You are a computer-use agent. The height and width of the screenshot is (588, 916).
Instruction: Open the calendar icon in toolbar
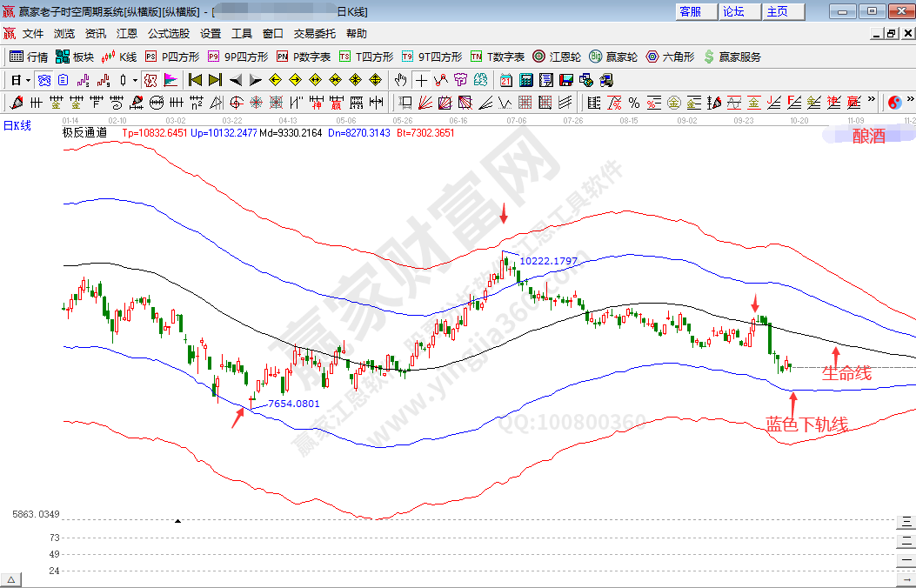pyautogui.click(x=506, y=80)
